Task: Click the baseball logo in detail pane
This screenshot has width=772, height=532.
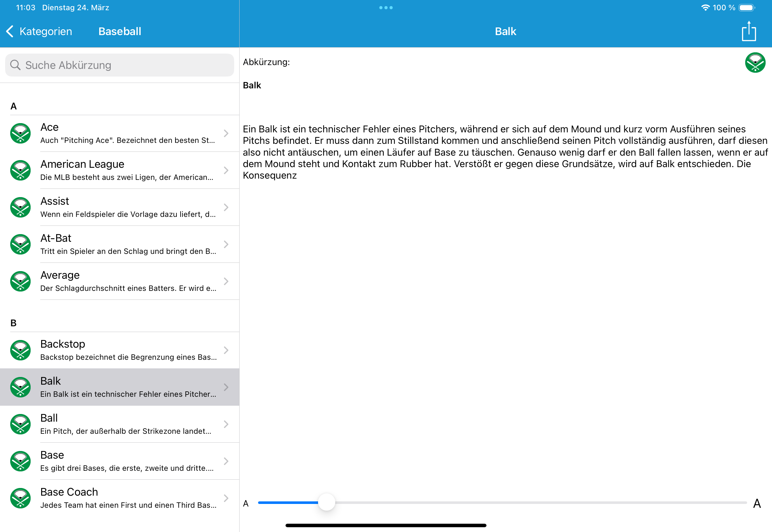Action: 755,62
